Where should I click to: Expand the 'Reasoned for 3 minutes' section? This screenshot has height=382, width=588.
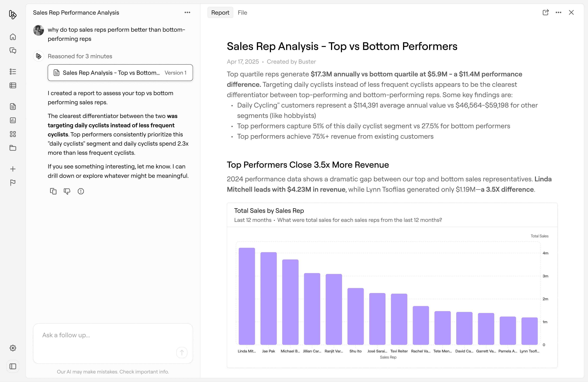pos(80,56)
